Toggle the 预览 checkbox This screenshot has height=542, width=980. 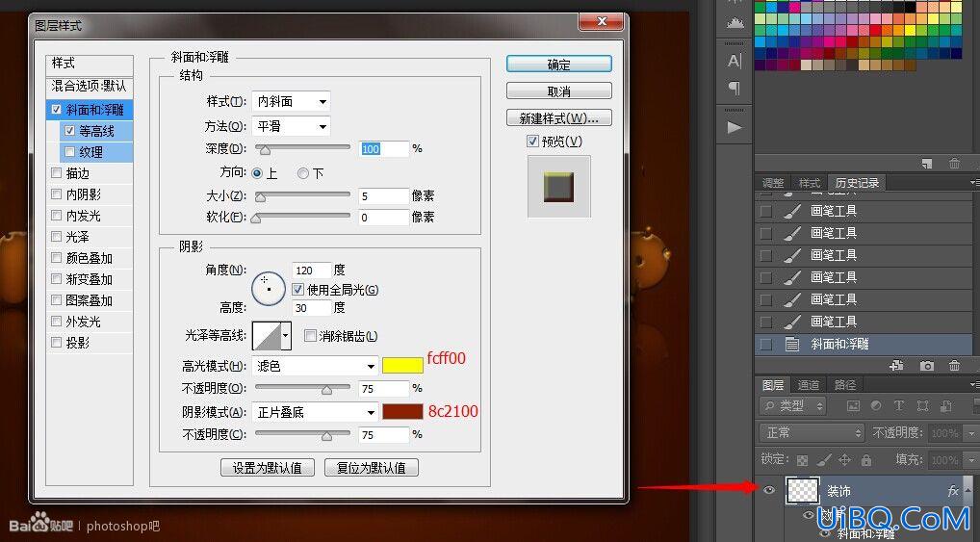[532, 142]
